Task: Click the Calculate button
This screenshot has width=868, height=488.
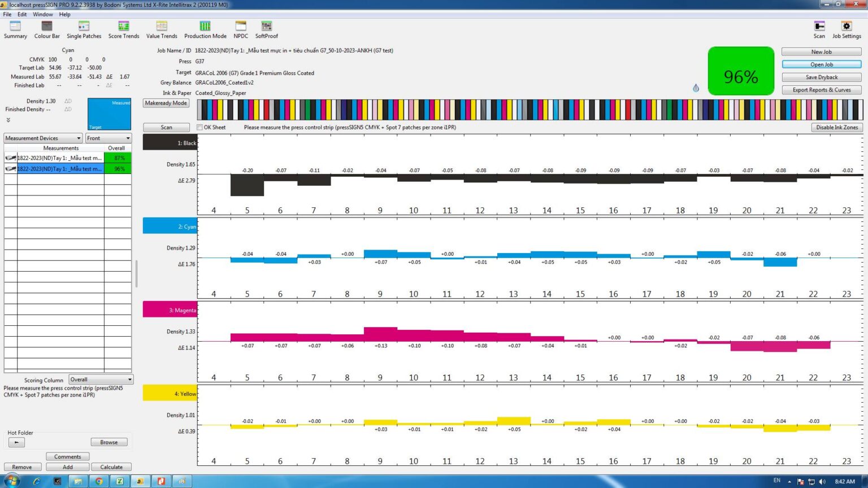Action: pyautogui.click(x=111, y=467)
